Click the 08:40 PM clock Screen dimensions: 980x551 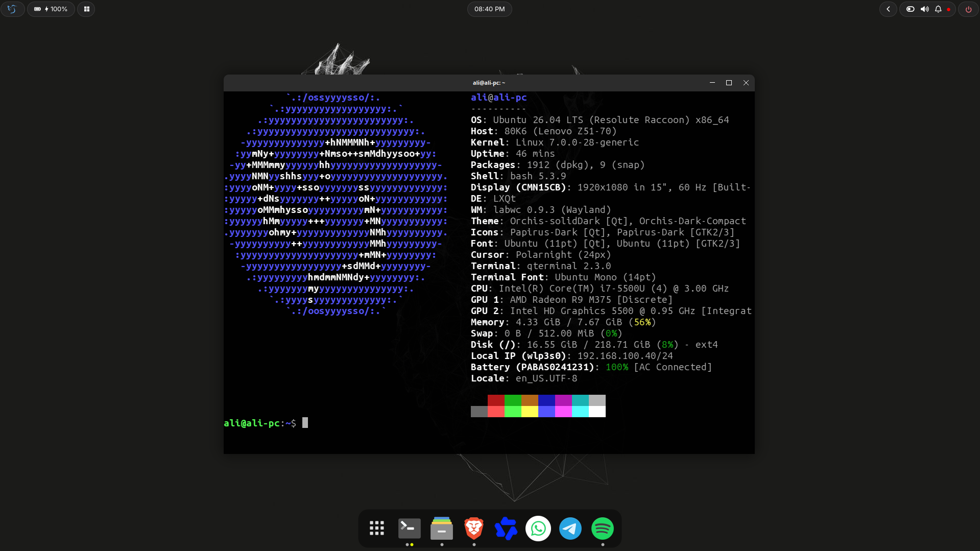(489, 9)
